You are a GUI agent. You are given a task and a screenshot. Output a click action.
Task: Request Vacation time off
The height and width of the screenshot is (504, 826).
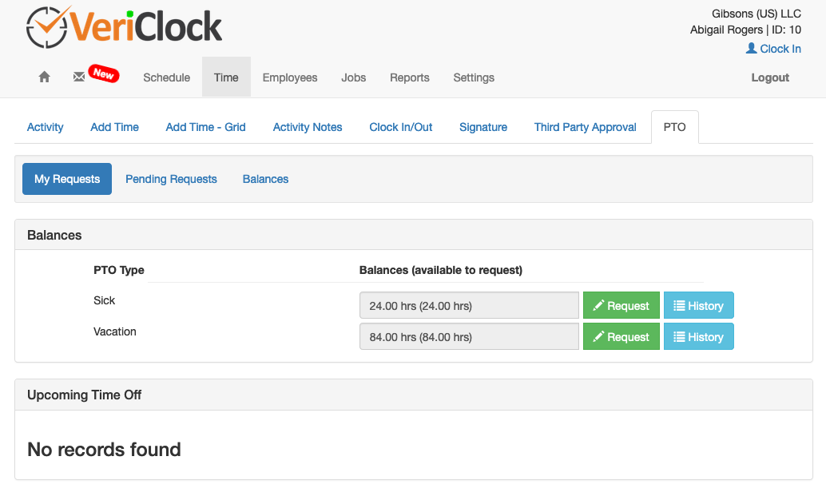621,336
